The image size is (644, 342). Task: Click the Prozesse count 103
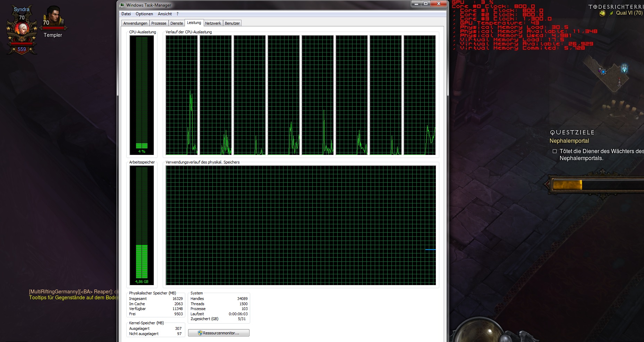click(245, 309)
